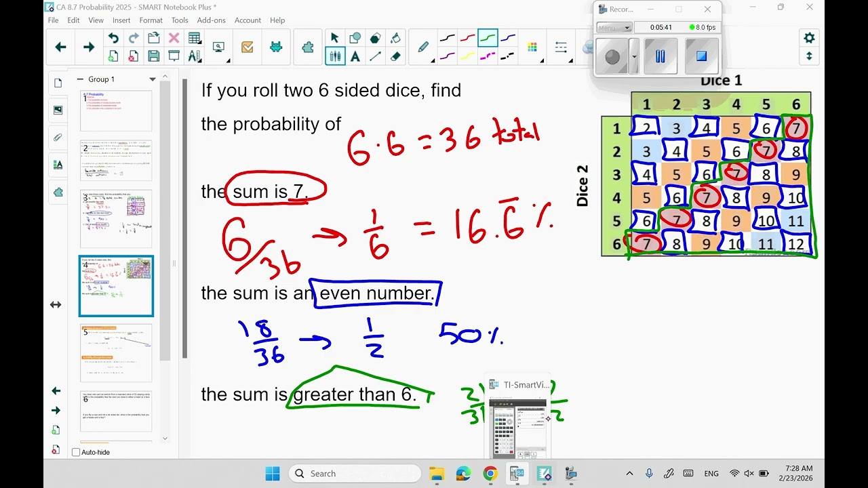Image resolution: width=868 pixels, height=488 pixels.
Task: Open the View menu
Action: [x=96, y=20]
